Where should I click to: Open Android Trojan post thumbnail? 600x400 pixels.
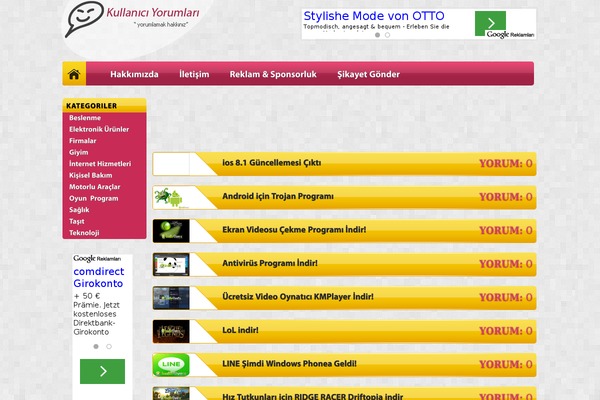coord(171,198)
